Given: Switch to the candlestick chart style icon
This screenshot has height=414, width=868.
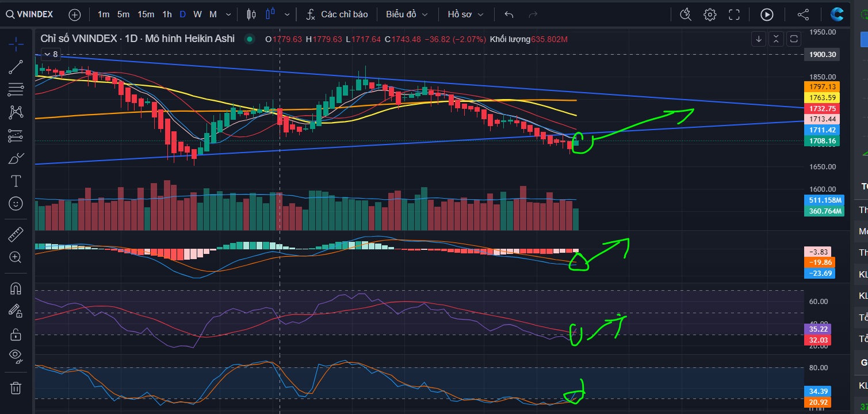Looking at the screenshot, I should click(x=251, y=14).
